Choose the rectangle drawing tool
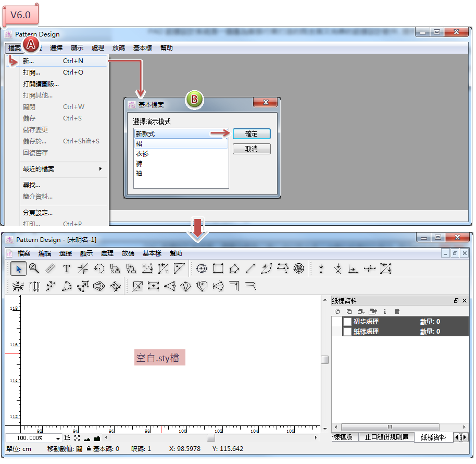Viewport: 476px width, 464px height. click(218, 269)
